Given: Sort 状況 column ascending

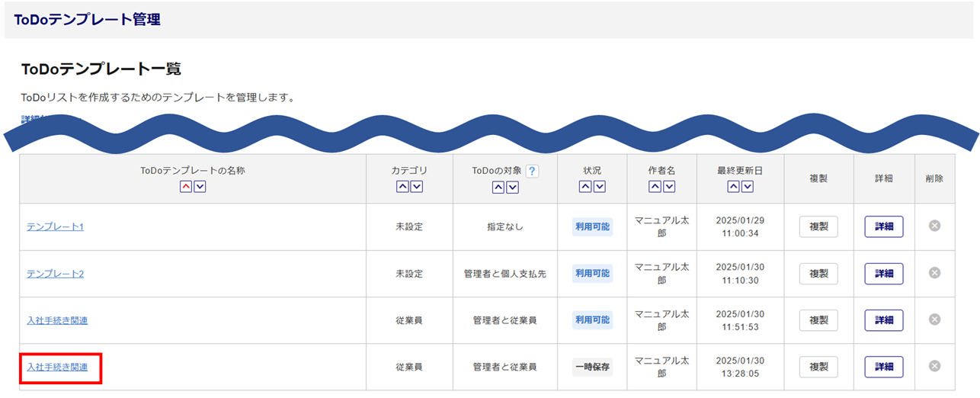Looking at the screenshot, I should coord(585,187).
